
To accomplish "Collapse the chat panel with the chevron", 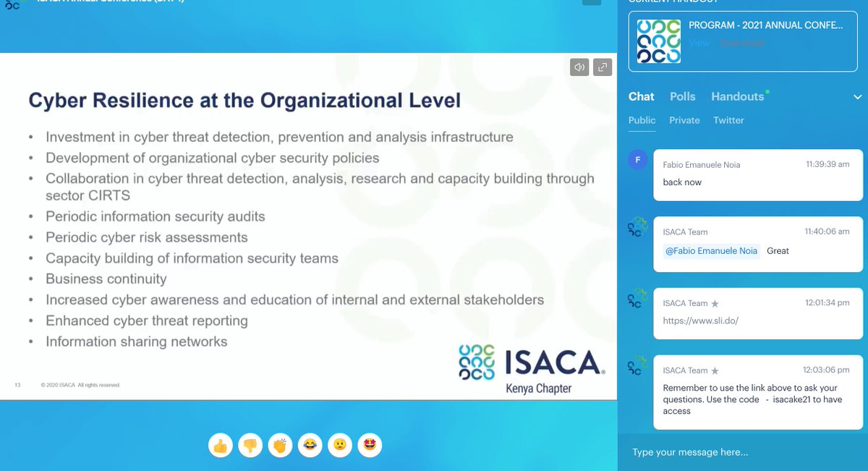I will 857,97.
